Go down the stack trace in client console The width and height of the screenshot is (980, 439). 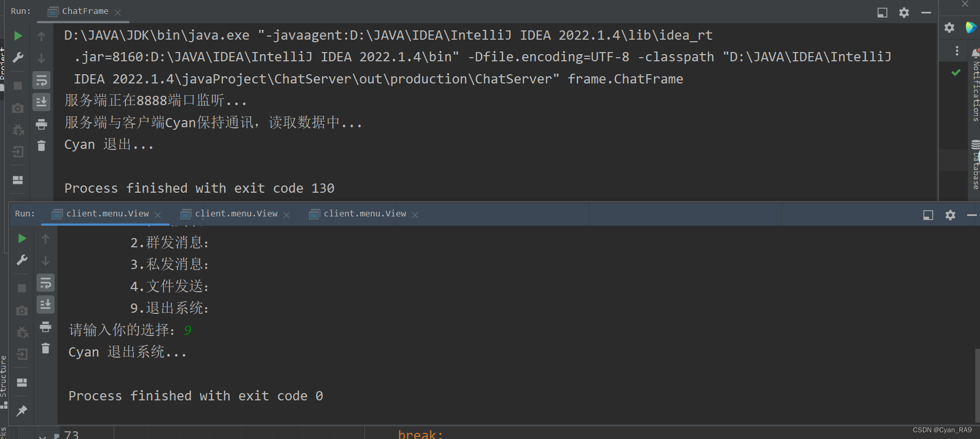point(46,261)
